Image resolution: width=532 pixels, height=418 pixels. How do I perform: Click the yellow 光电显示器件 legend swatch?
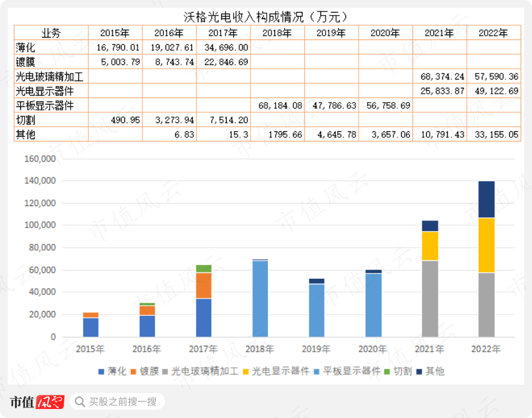click(246, 372)
